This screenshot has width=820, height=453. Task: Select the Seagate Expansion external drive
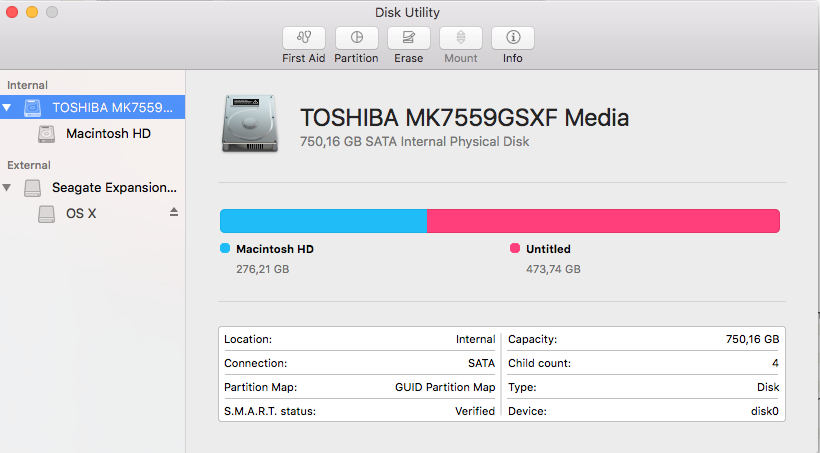pyautogui.click(x=113, y=187)
